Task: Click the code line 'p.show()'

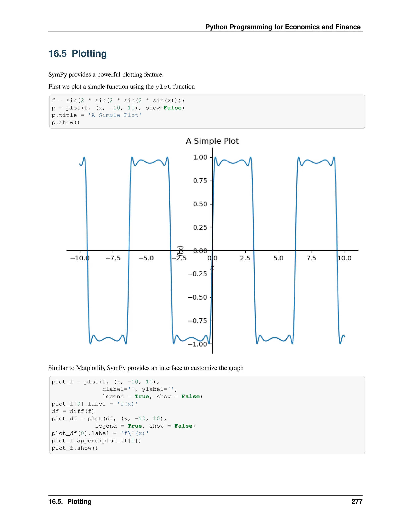Action: coord(66,122)
